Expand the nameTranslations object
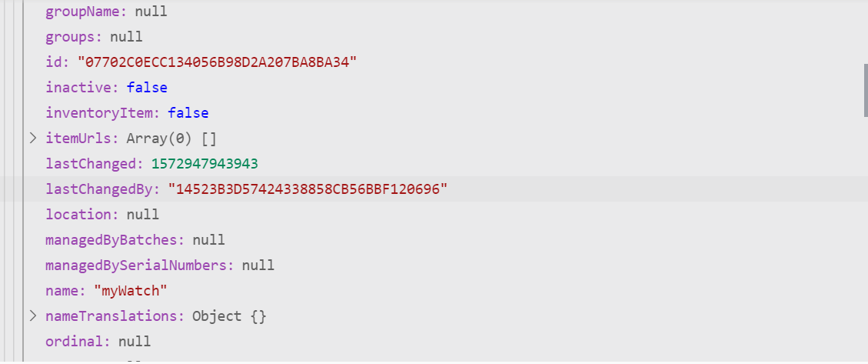 [32, 316]
